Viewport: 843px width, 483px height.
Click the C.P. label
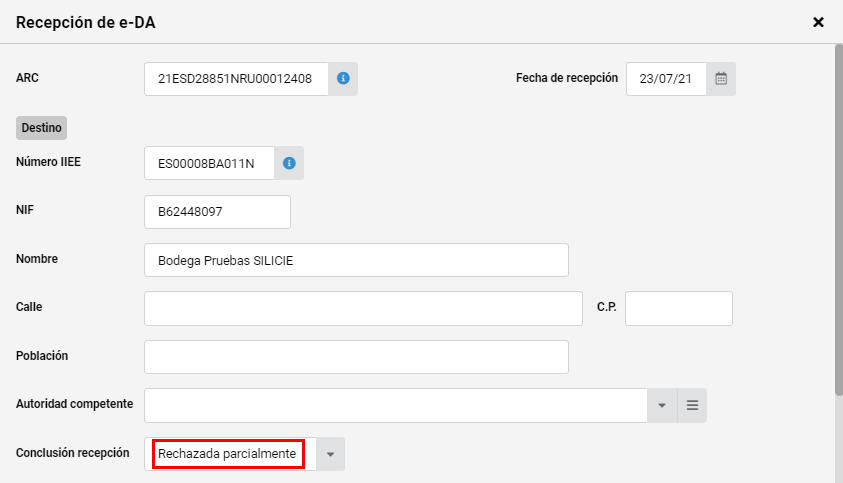tap(606, 307)
